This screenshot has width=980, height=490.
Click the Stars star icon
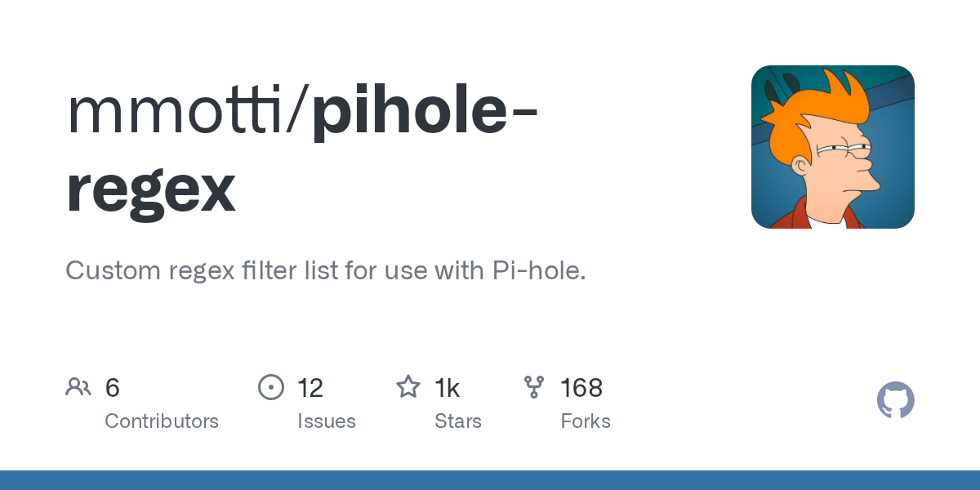coord(408,386)
